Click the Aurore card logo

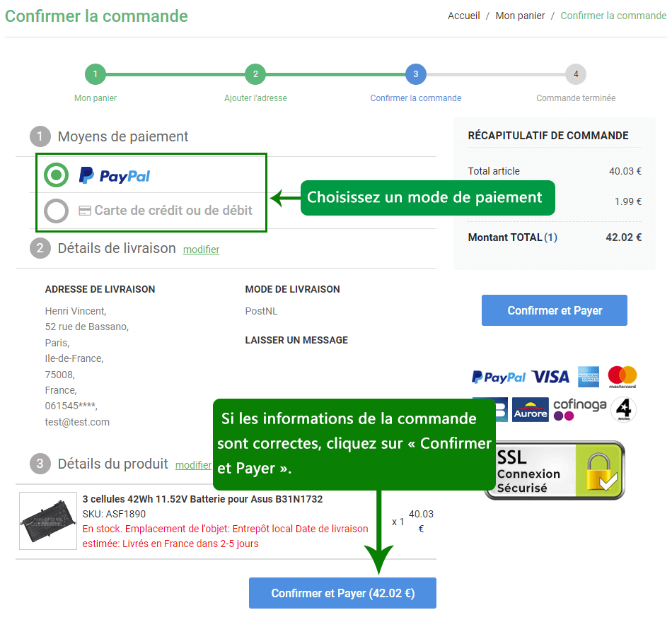(x=531, y=409)
